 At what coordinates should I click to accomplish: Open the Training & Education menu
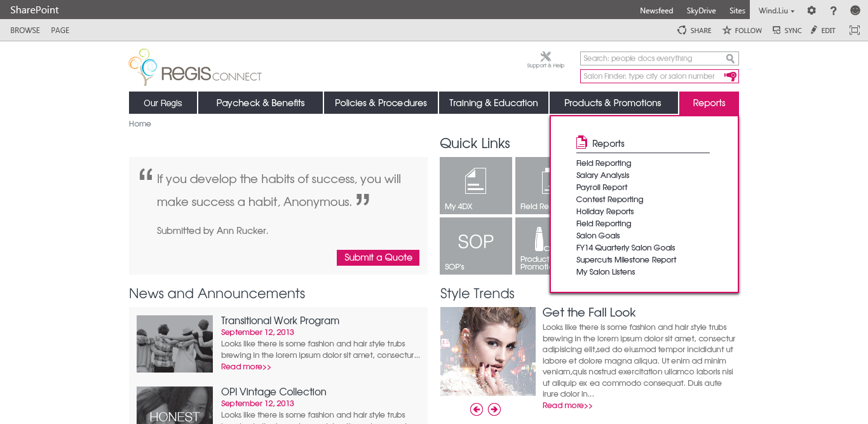coord(494,103)
